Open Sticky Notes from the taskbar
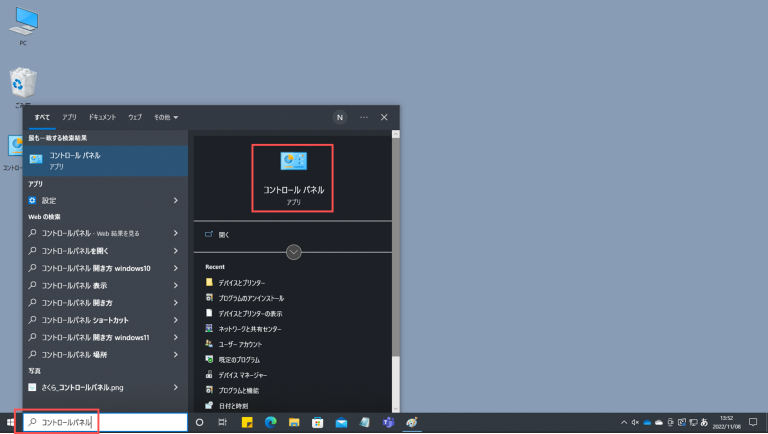768x434 pixels. [x=247, y=422]
